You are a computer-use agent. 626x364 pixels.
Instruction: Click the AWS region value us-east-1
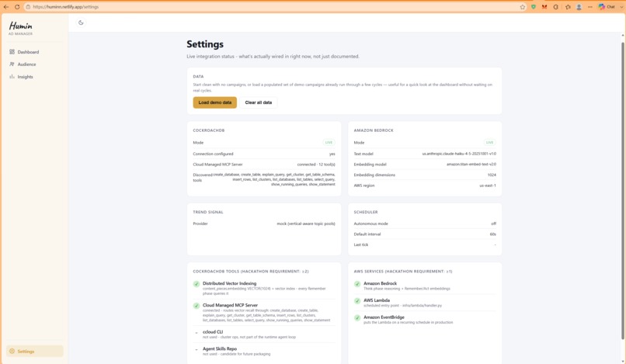coord(488,185)
